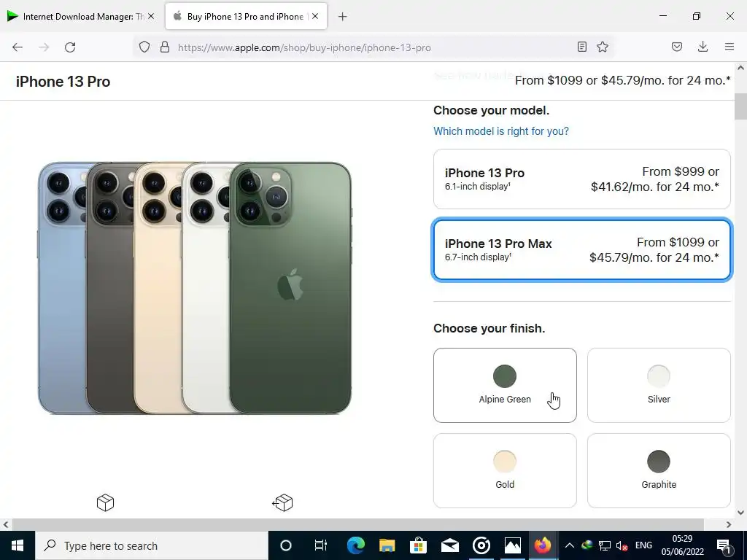Open the Firefox downloads panel icon

click(703, 47)
